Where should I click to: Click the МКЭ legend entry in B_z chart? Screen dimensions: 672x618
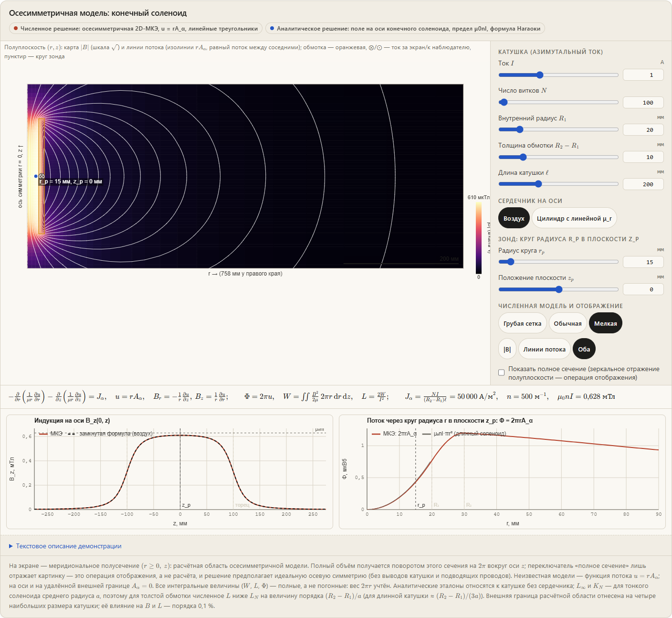coord(51,434)
